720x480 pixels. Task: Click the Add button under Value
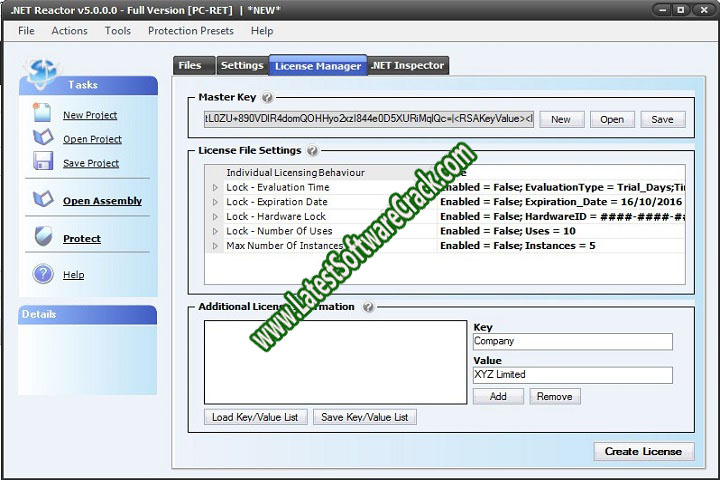(498, 396)
